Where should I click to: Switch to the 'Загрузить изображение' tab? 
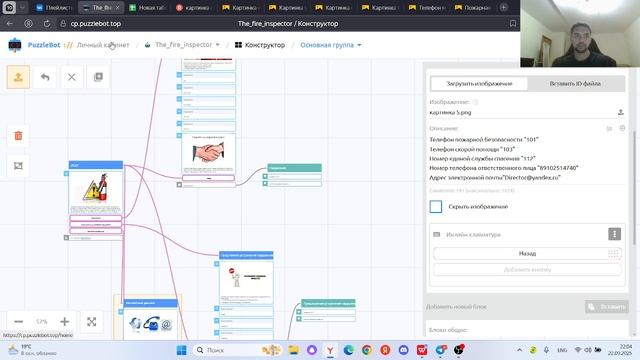point(479,84)
